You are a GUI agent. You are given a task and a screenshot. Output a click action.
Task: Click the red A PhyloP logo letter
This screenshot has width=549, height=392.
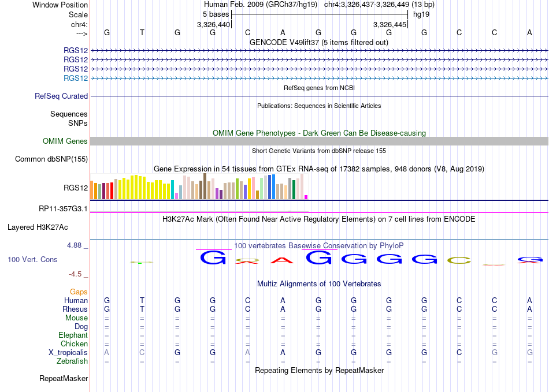pyautogui.click(x=282, y=260)
